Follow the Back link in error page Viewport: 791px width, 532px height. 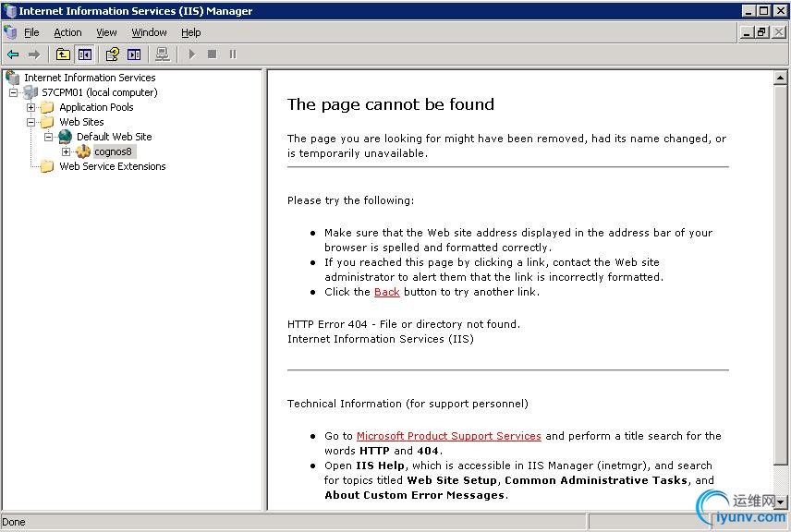coord(387,292)
